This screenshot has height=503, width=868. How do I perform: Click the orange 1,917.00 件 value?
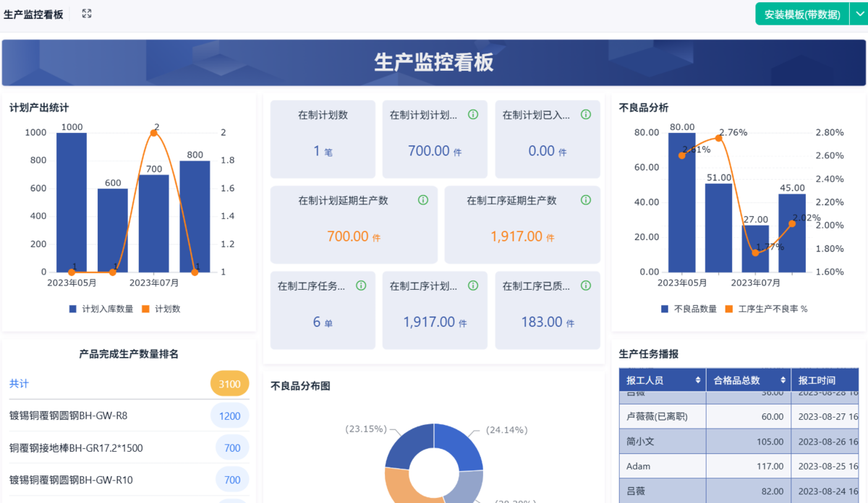(522, 236)
